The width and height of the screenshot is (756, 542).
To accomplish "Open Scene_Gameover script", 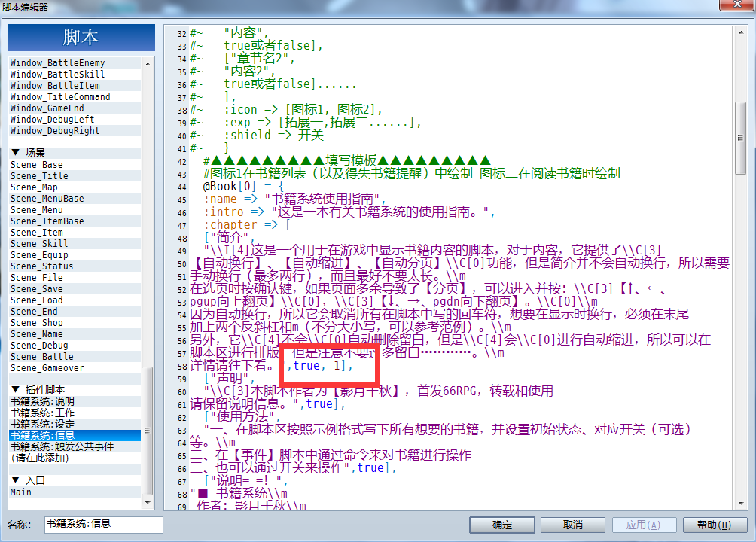I will (x=75, y=368).
